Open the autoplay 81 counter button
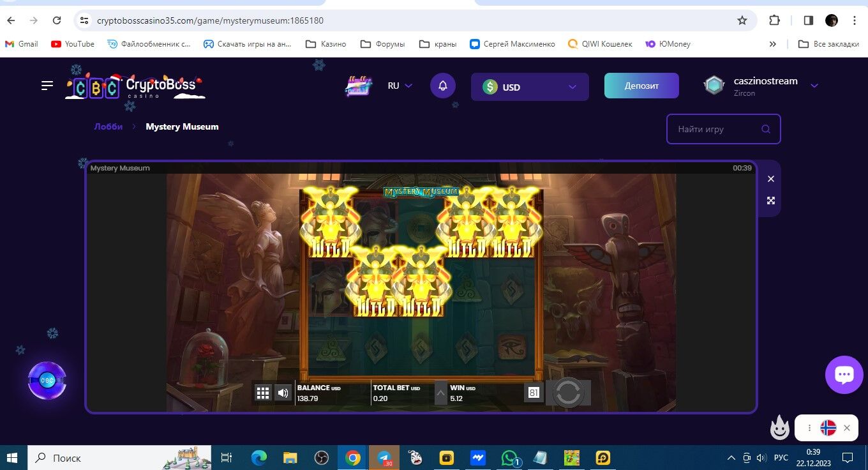The width and height of the screenshot is (868, 470). (534, 393)
